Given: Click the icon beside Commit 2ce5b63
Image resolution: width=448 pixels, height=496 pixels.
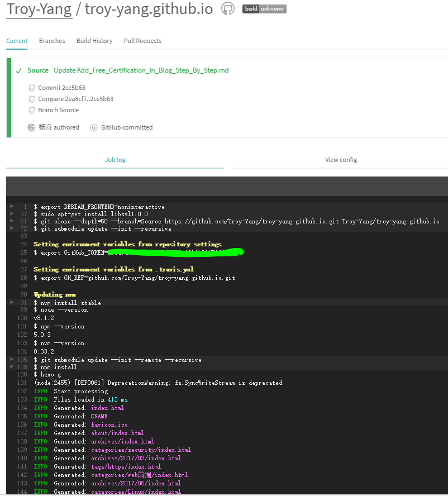Looking at the screenshot, I should [32, 88].
